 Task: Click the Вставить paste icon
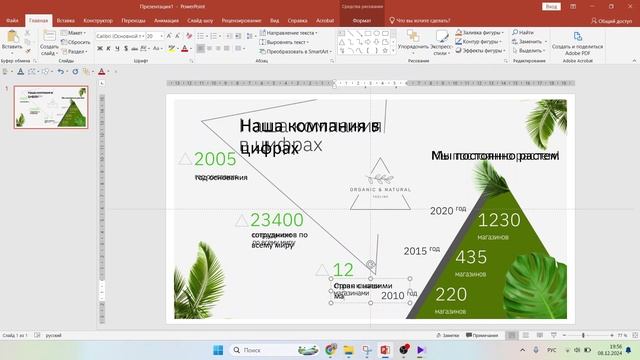[x=13, y=37]
